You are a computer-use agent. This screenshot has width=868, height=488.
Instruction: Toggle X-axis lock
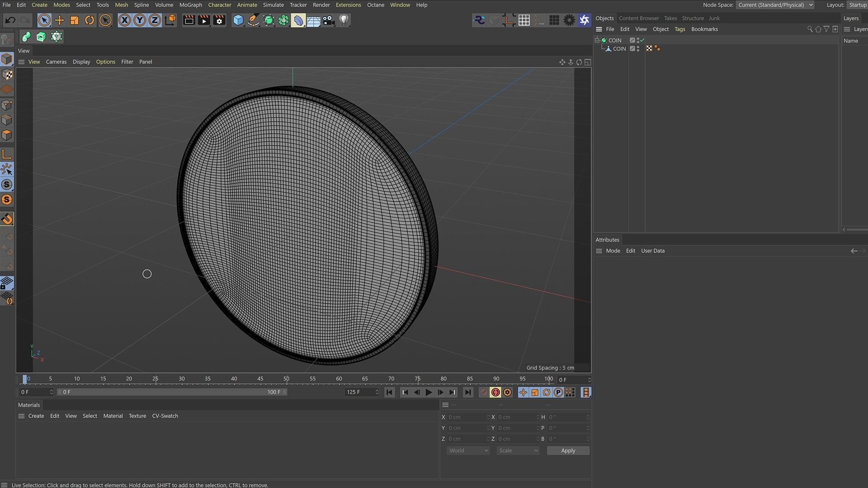(x=125, y=20)
